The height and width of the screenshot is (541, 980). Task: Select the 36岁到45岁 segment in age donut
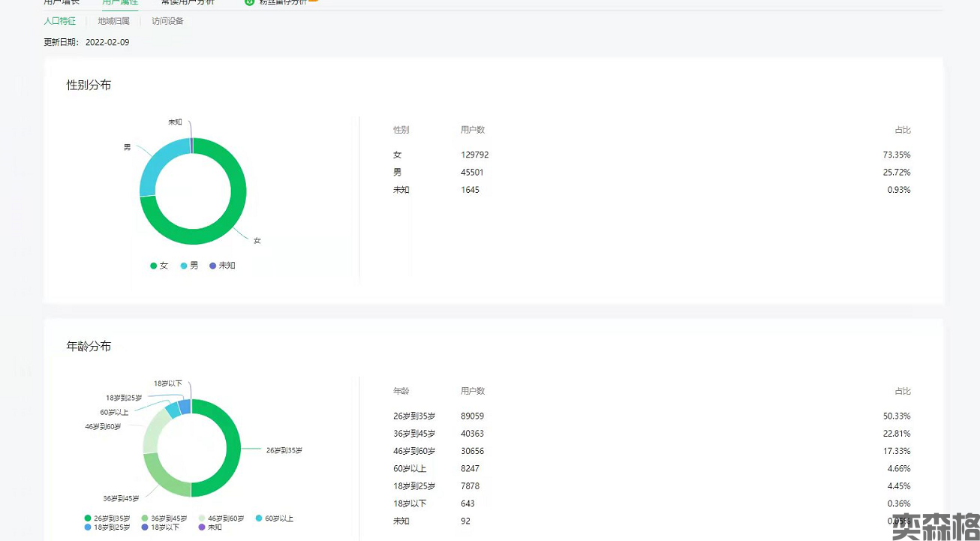(163, 478)
